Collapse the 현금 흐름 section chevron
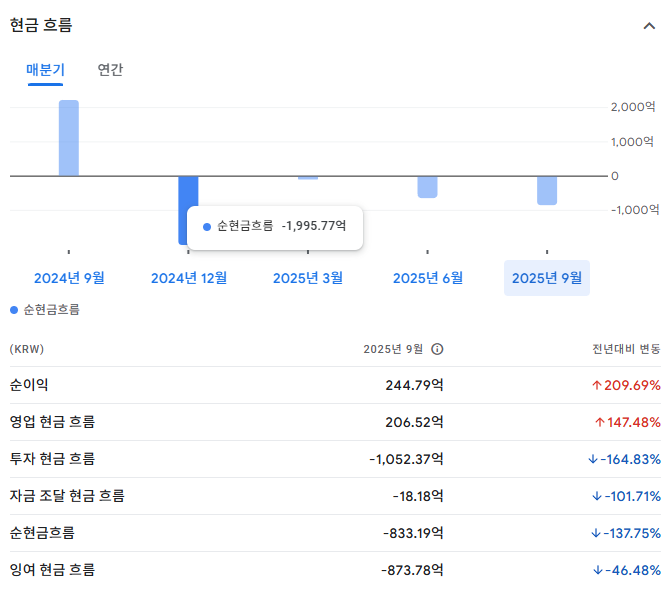Screen dimensions: 671x598 tap(649, 26)
